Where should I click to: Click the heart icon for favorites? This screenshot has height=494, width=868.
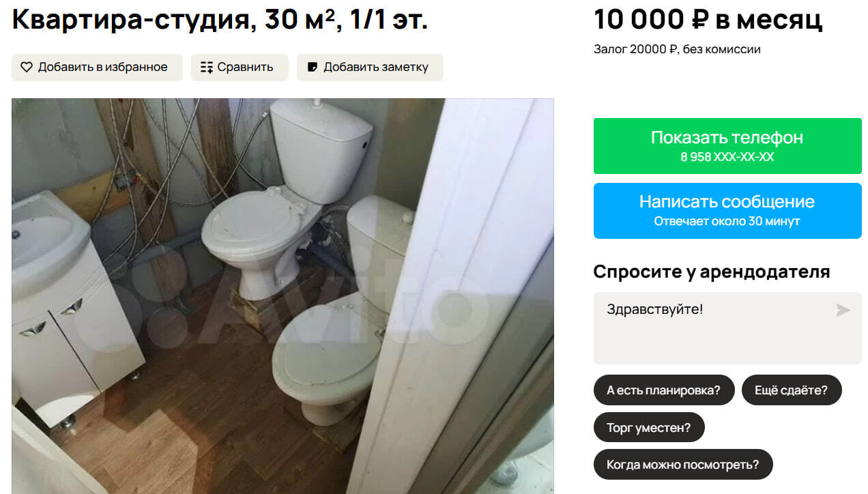(27, 67)
